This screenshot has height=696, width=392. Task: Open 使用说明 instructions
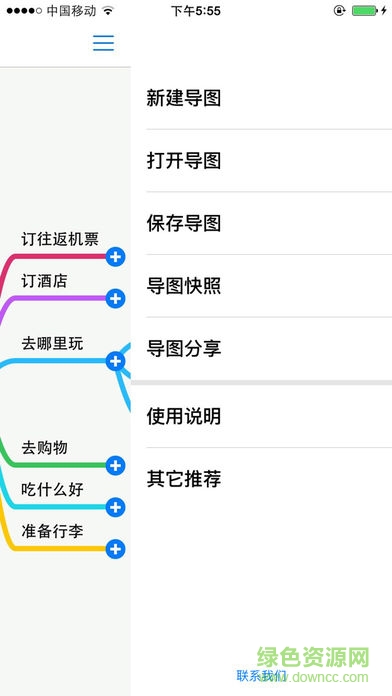pyautogui.click(x=261, y=416)
